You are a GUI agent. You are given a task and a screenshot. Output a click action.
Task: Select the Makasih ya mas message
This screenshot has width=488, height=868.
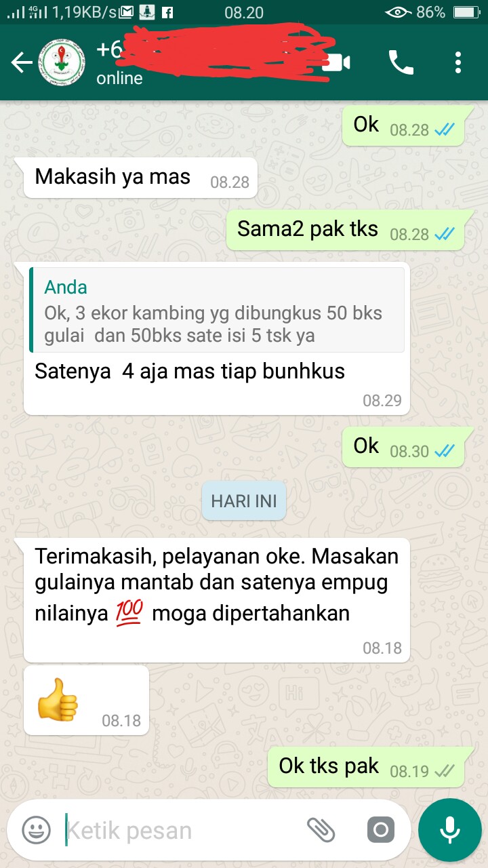point(140,178)
